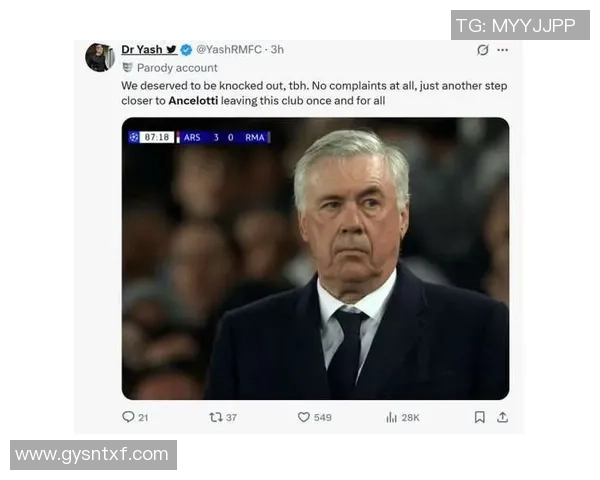Click the blue verified badge
Viewport: 600px width, 480px height.
tap(186, 49)
